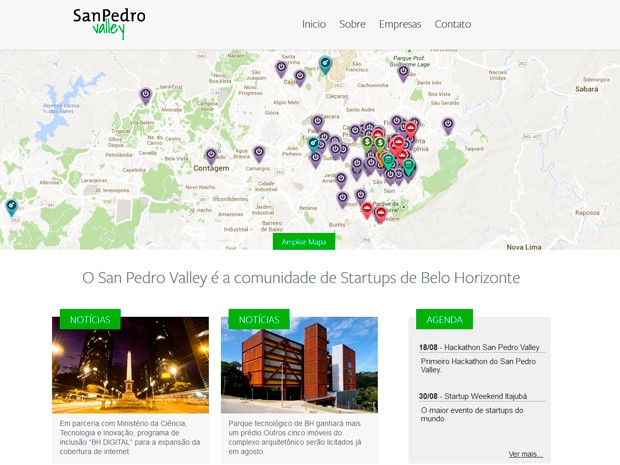Select the purple pin above Contagem label
The height and width of the screenshot is (465, 620).
pyautogui.click(x=211, y=156)
